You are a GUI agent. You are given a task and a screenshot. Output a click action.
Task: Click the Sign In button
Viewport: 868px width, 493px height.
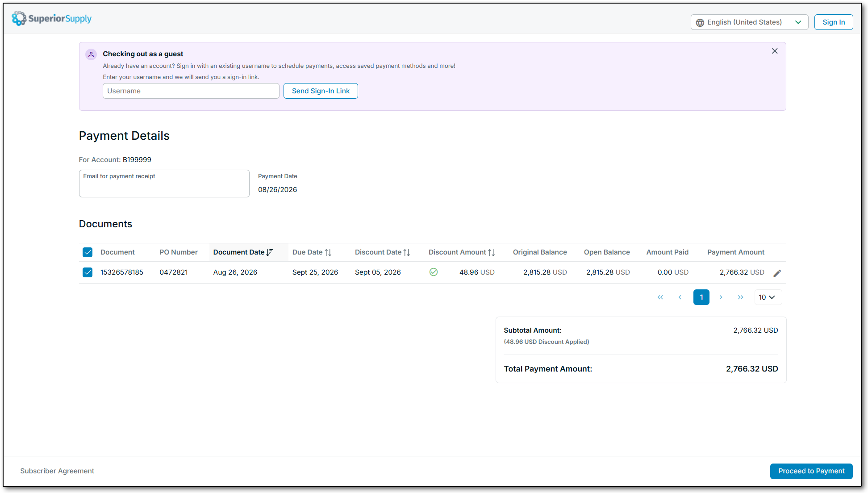click(834, 22)
